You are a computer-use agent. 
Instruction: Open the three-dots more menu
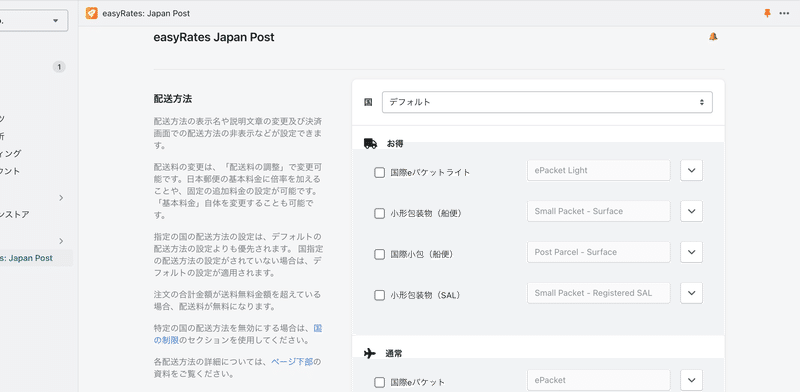click(784, 13)
